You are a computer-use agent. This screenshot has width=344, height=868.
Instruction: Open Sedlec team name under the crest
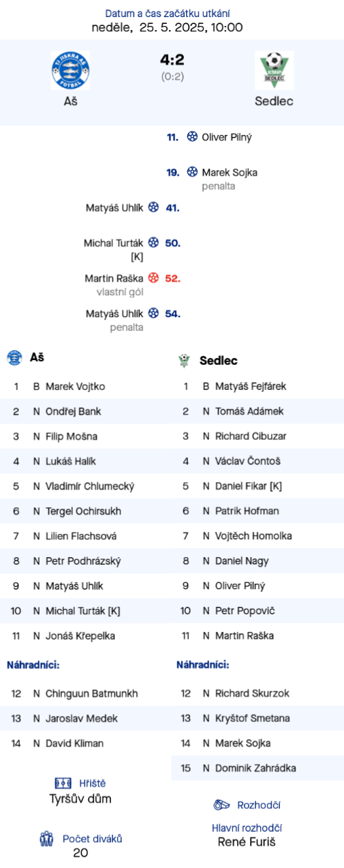pos(274,102)
